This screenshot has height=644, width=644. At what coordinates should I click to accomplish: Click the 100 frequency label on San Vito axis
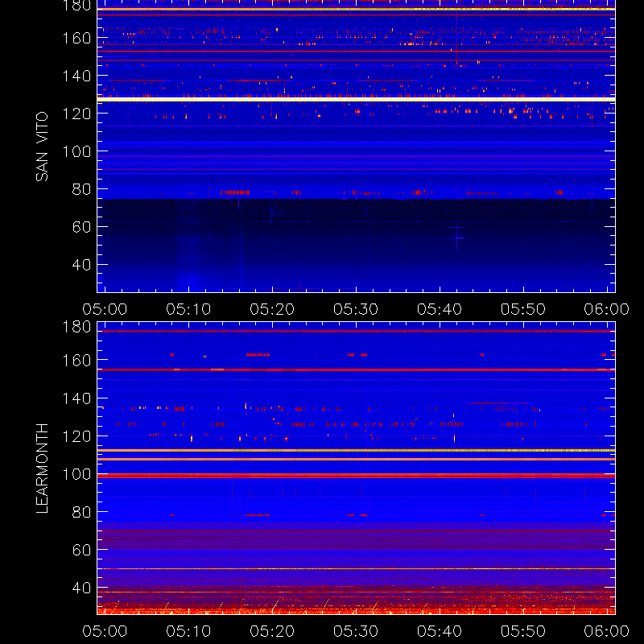point(76,151)
